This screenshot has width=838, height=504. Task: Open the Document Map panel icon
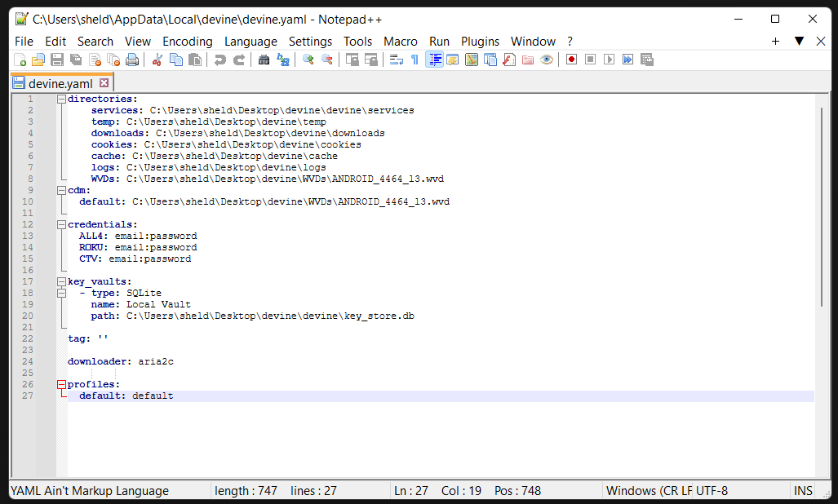tap(472, 60)
